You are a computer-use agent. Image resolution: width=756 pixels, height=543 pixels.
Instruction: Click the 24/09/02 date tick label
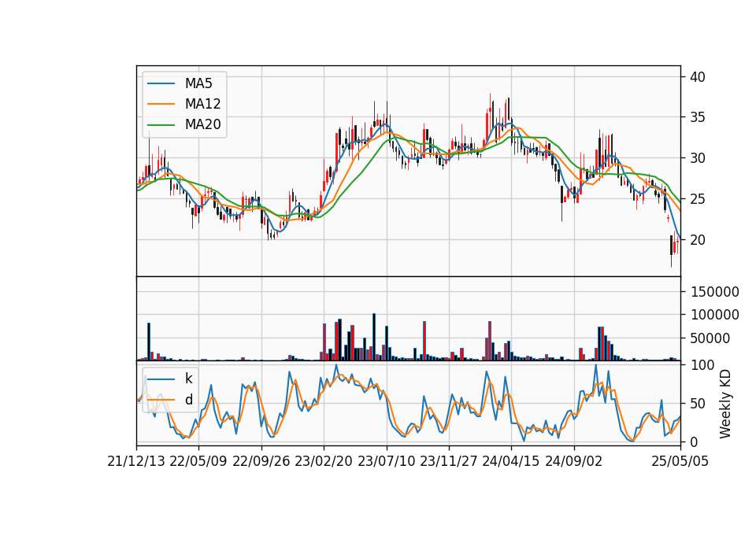[574, 461]
